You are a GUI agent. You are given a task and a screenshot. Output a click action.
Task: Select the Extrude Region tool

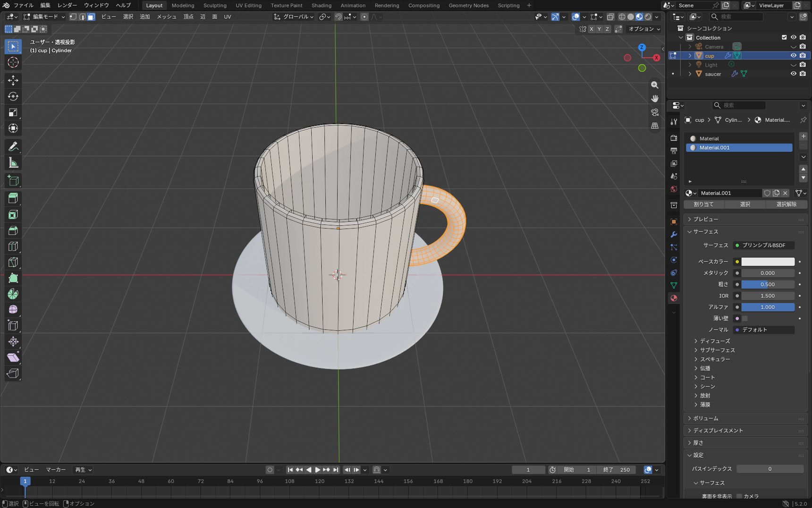(x=13, y=198)
